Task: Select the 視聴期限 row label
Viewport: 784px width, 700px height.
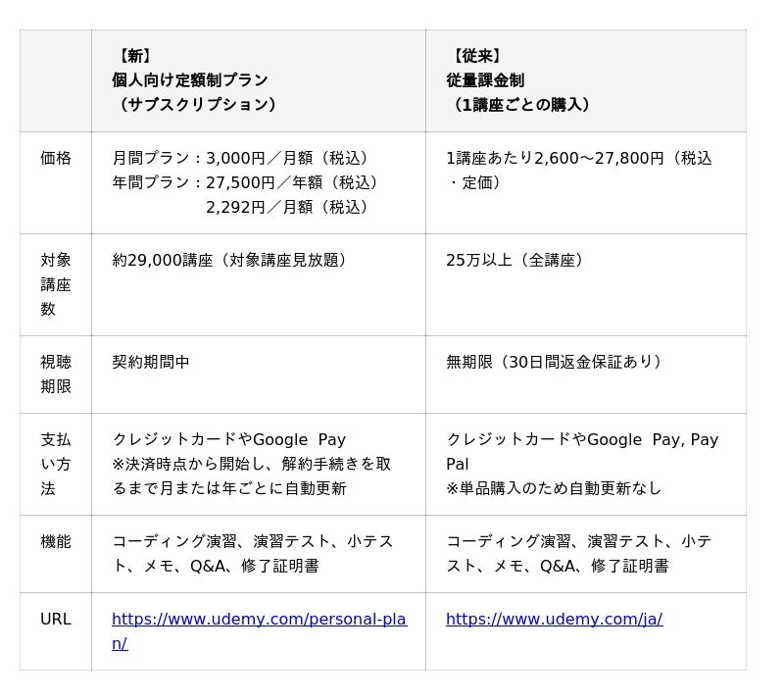Action: (56, 374)
